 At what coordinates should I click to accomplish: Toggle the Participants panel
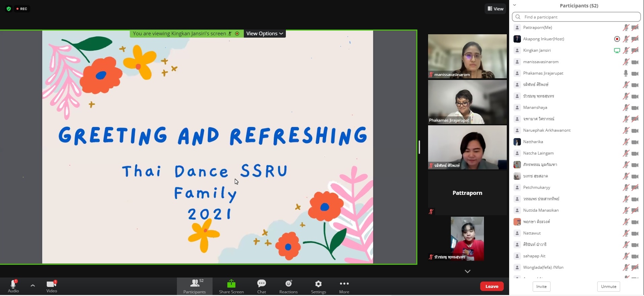194,286
